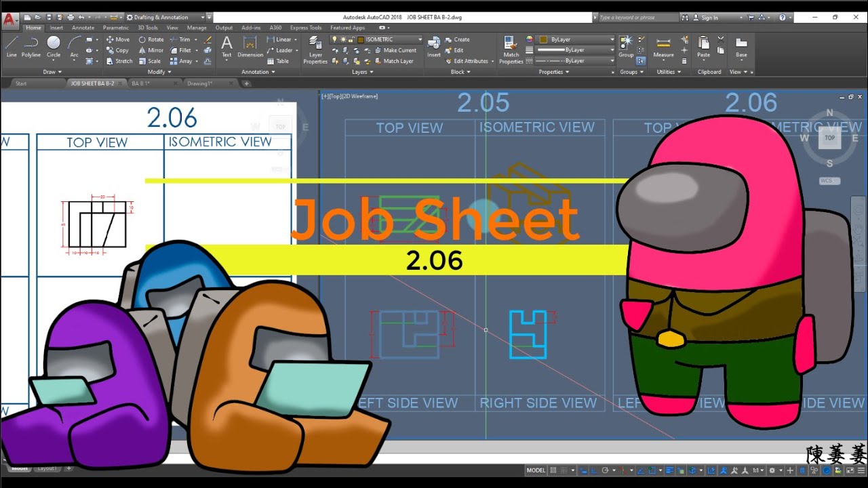The width and height of the screenshot is (868, 488).
Task: Open the ByLayer lineweight dropdown
Action: pyautogui.click(x=575, y=50)
